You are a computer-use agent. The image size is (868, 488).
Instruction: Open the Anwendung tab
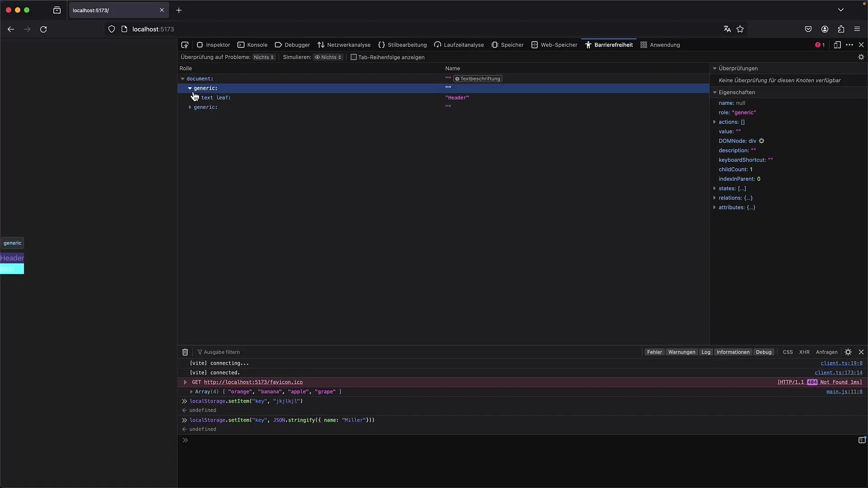[660, 45]
